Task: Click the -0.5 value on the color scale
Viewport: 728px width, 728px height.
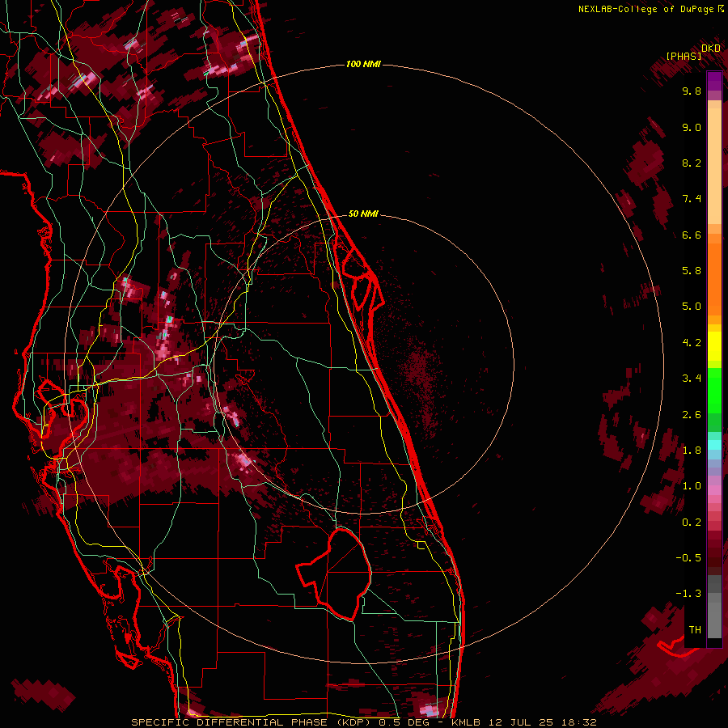Action: [x=688, y=558]
